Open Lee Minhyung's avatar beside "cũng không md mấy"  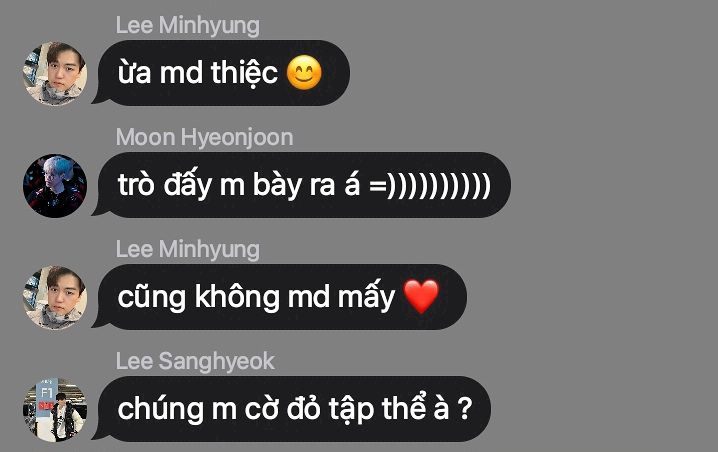pos(54,298)
